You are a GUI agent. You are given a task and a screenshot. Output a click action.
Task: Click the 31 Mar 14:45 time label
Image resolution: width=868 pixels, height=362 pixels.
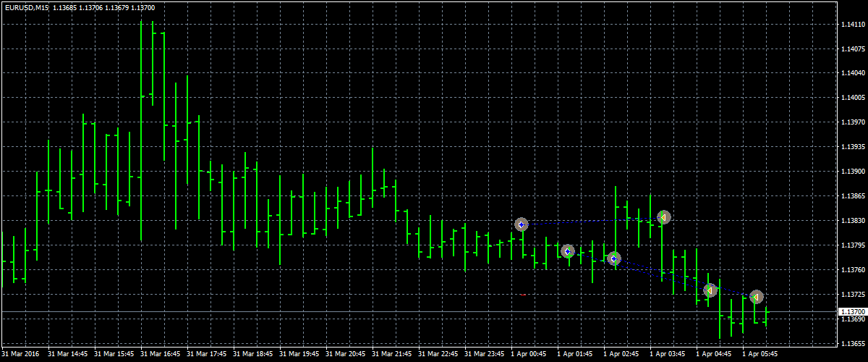[68, 355]
